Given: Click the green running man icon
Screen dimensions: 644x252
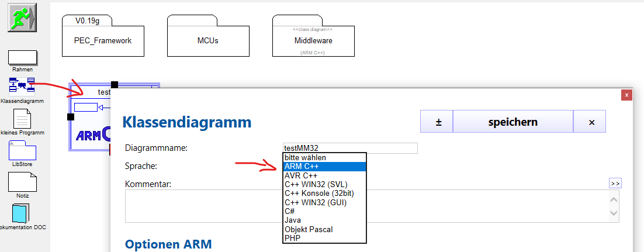Looking at the screenshot, I should [x=22, y=17].
